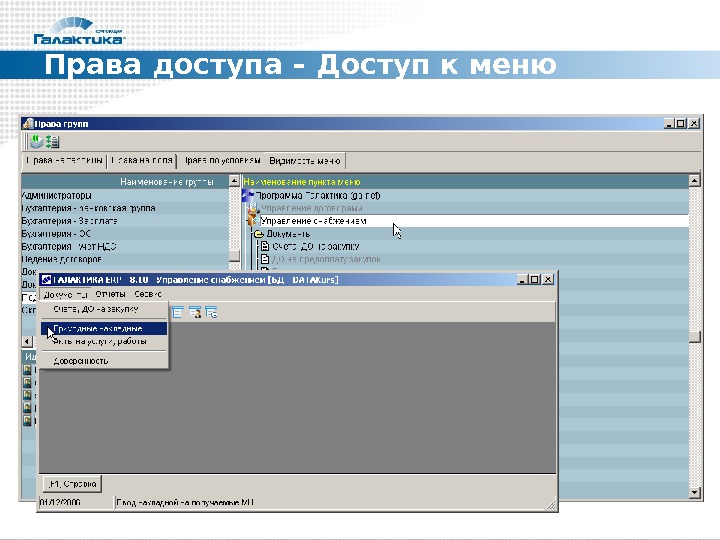Select ДО на предоплату закупок tree row
The height and width of the screenshot is (540, 720).
[465, 259]
